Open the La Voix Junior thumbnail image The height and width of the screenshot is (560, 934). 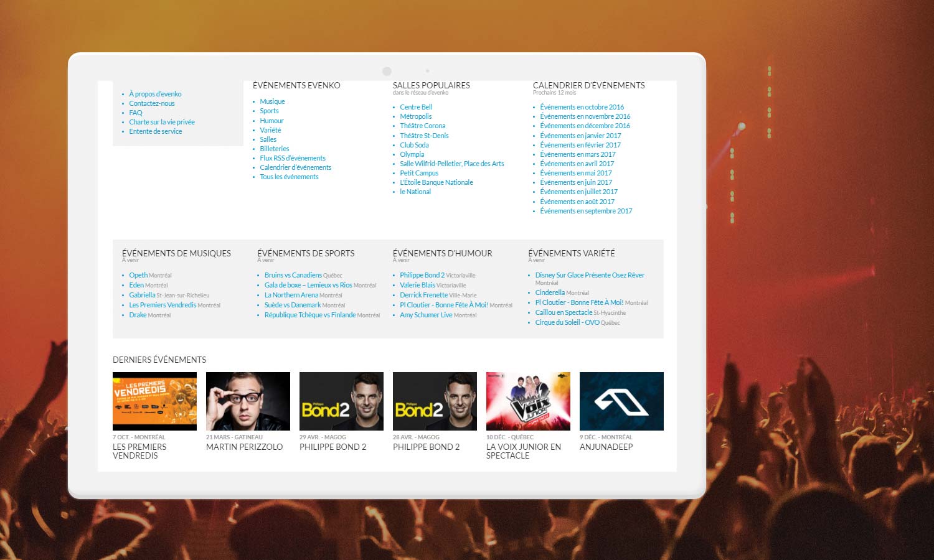click(x=528, y=401)
